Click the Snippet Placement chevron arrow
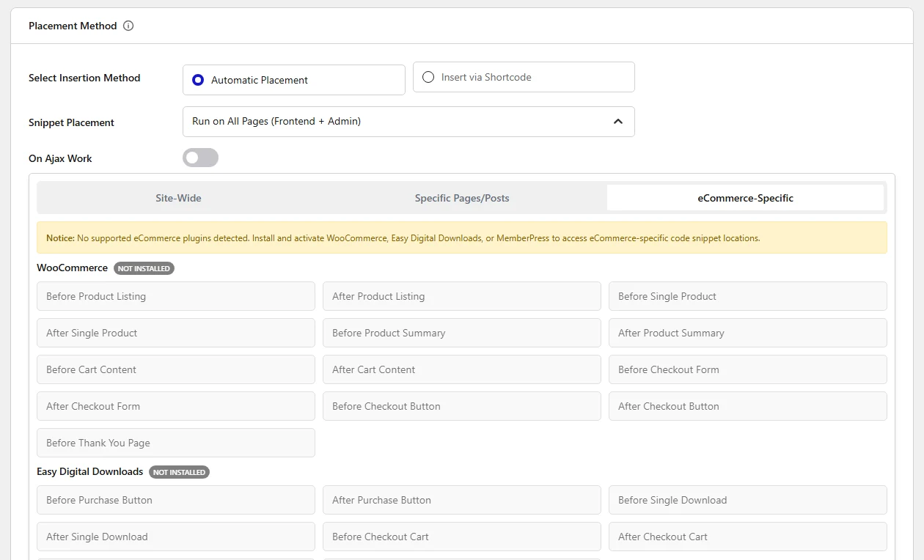924x560 pixels. 618,122
